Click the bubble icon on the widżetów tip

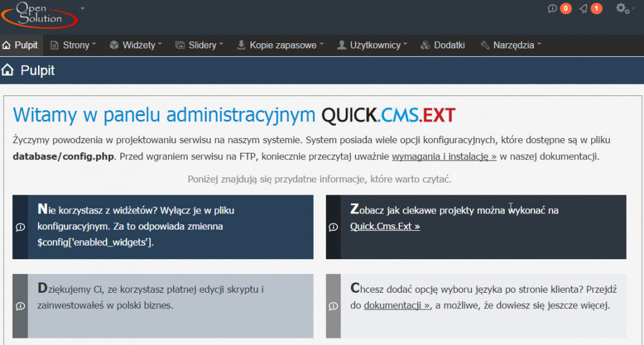[x=20, y=227]
